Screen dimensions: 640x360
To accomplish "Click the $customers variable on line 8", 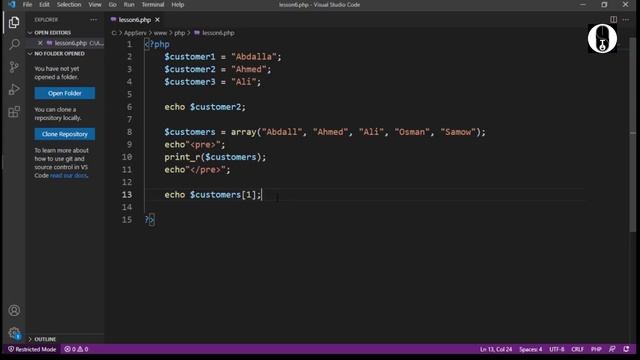I will [x=190, y=132].
